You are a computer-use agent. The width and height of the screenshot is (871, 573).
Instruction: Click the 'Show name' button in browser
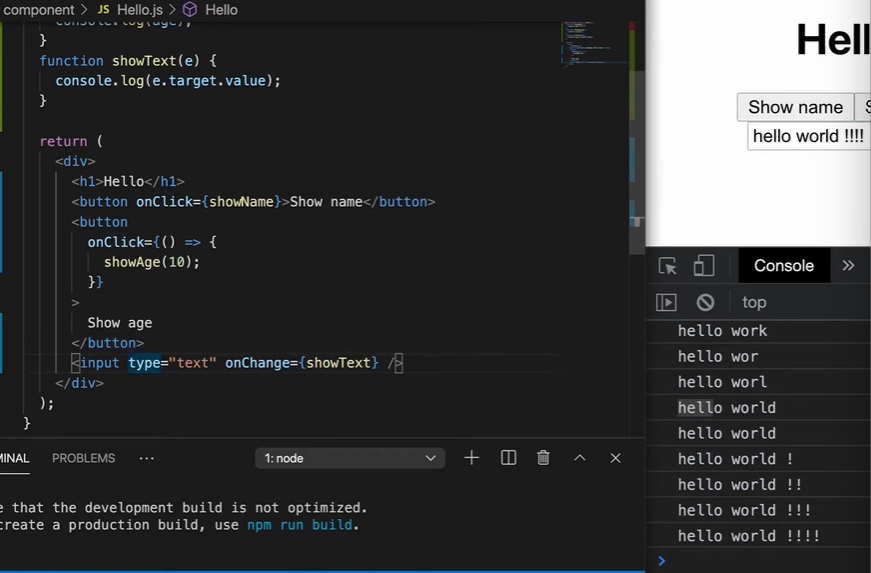click(795, 107)
